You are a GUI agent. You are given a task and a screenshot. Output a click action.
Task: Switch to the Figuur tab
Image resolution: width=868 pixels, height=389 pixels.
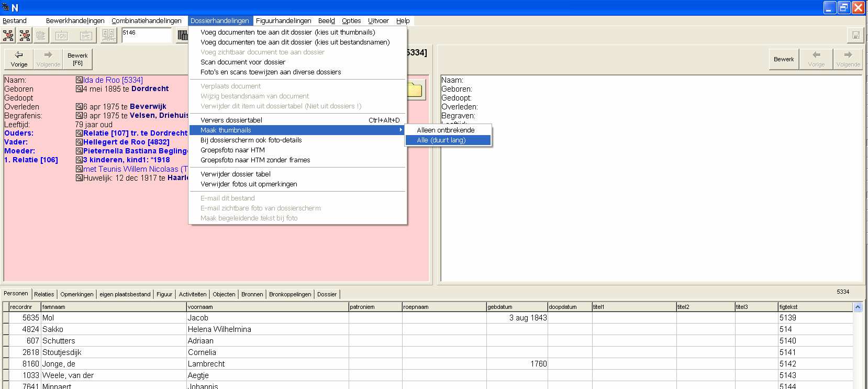[x=164, y=294]
